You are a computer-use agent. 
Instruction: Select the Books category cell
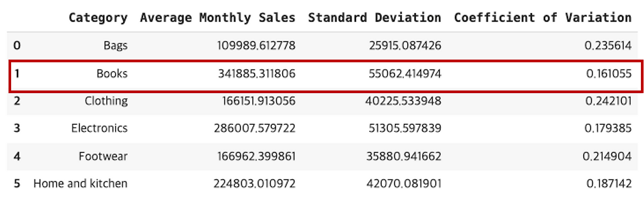pos(112,74)
